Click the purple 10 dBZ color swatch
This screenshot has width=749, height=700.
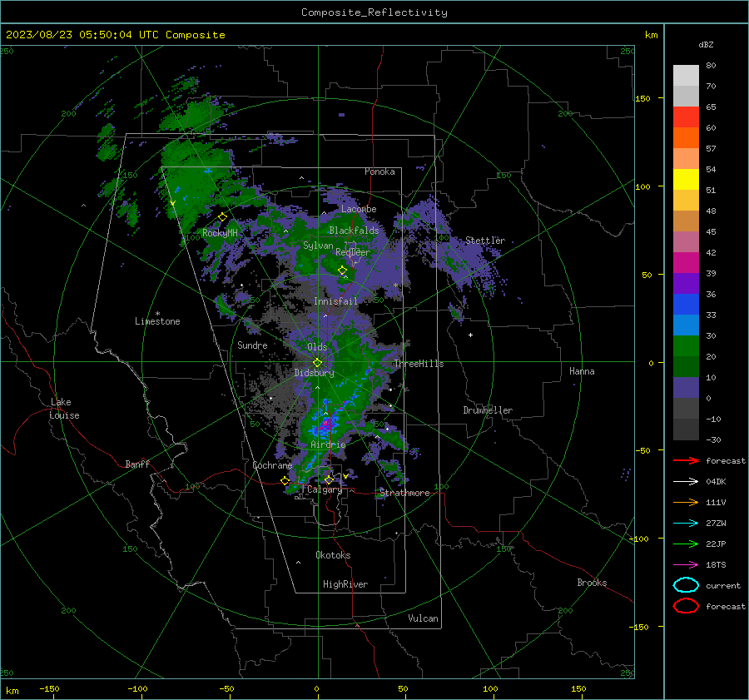(x=686, y=387)
